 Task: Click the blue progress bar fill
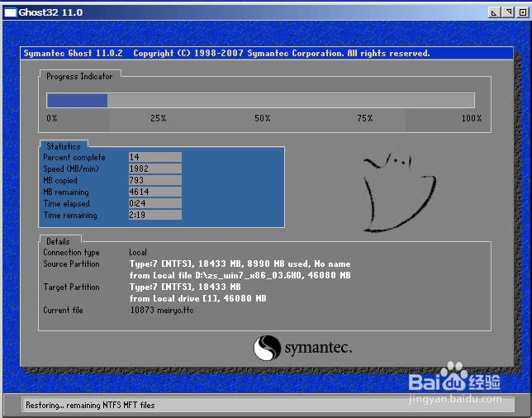[78, 101]
